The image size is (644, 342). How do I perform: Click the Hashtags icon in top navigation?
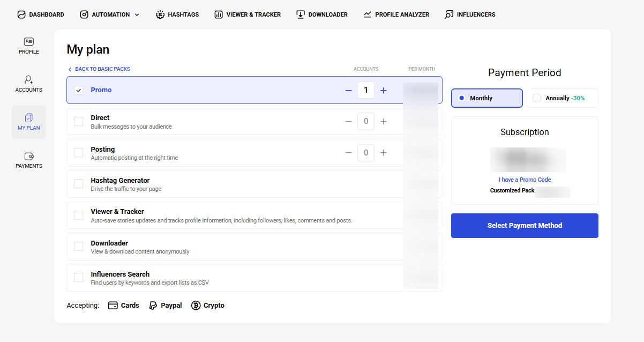[160, 14]
